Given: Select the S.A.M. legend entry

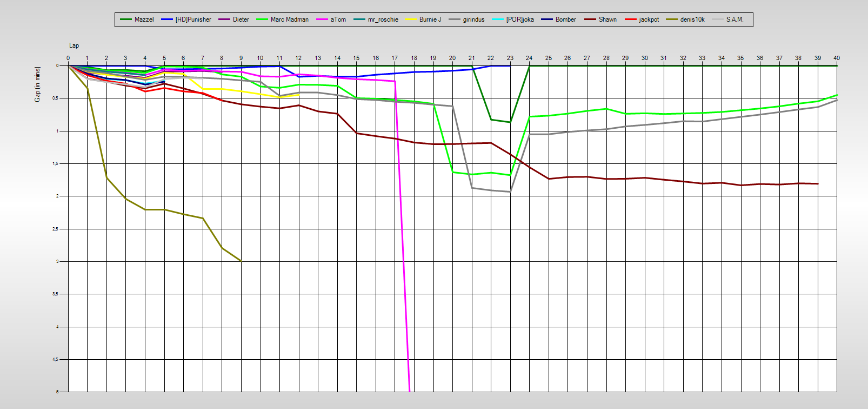Looking at the screenshot, I should pyautogui.click(x=728, y=19).
